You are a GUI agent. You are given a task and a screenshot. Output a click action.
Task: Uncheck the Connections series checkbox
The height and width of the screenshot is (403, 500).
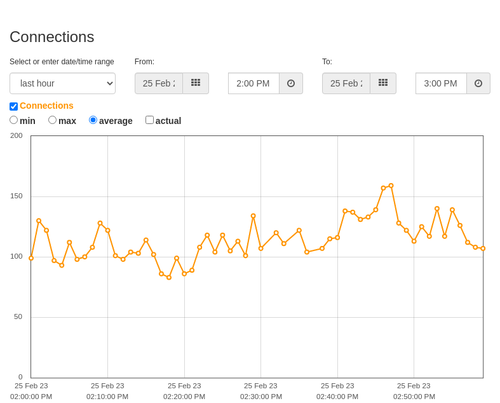coord(14,106)
